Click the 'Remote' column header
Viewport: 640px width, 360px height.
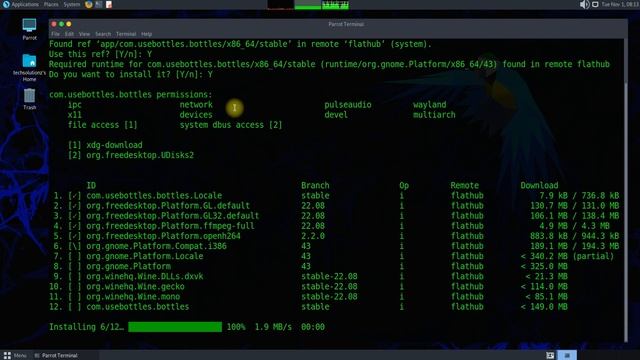(x=464, y=185)
